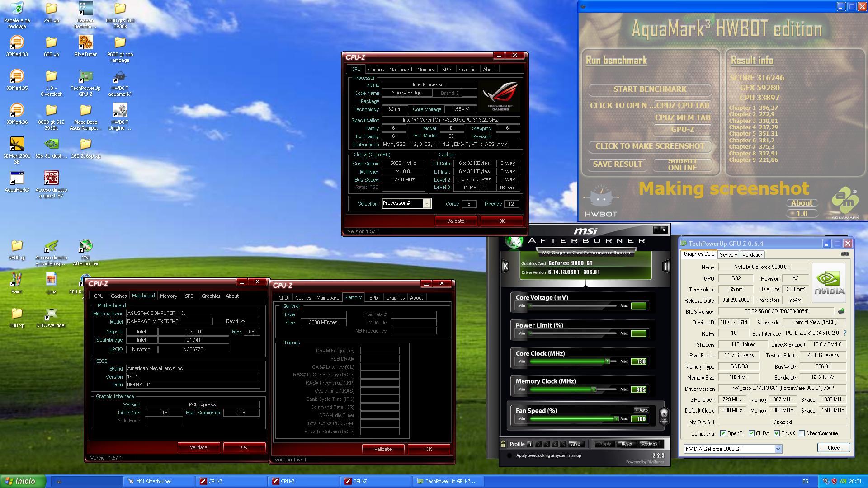This screenshot has height=488, width=868.
Task: Expand the Processor #1 selection dropdown
Action: (426, 204)
